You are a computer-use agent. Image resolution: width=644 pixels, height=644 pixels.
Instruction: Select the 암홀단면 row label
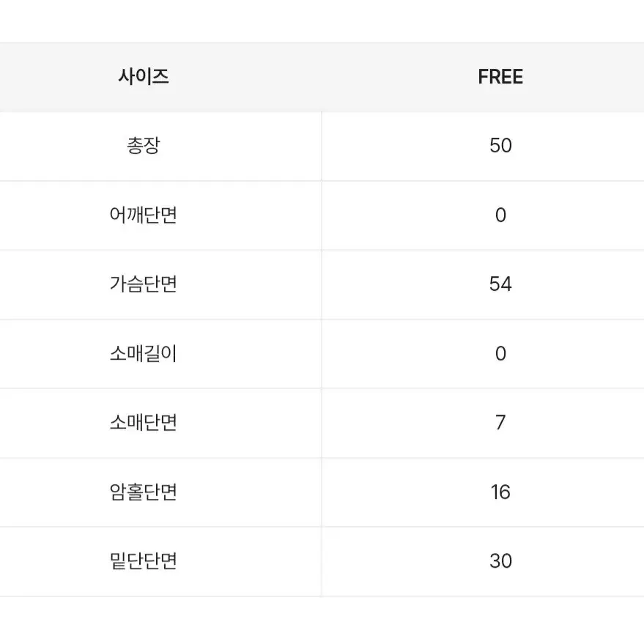(x=144, y=492)
